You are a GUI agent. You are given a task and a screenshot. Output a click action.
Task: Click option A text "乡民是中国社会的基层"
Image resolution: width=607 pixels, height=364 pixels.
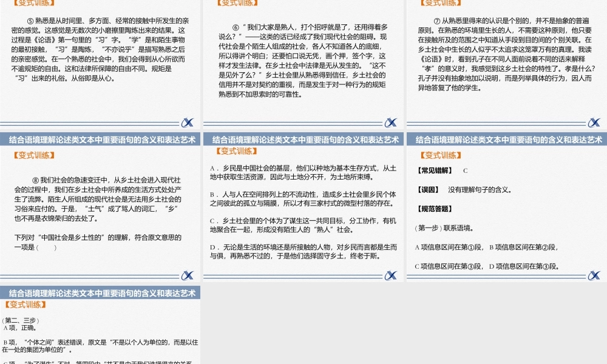pyautogui.click(x=258, y=168)
